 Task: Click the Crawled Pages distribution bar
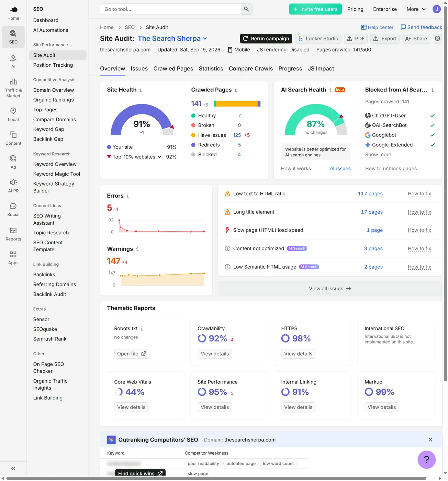point(237,104)
